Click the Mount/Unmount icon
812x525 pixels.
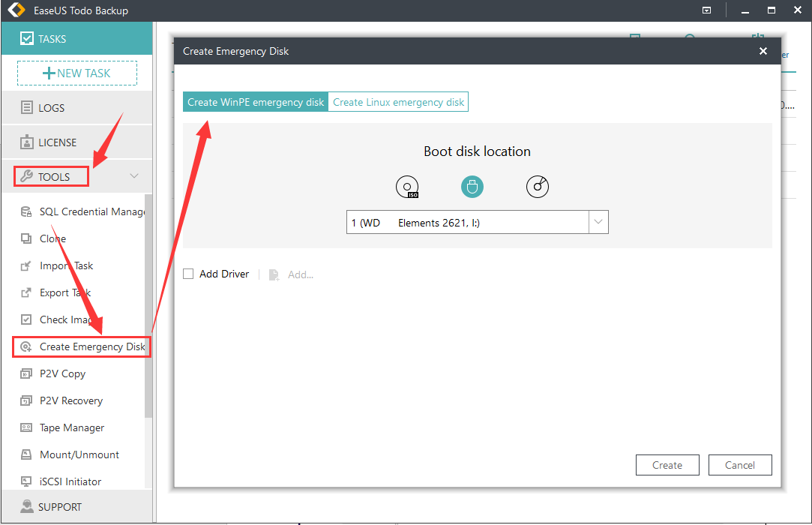(26, 454)
